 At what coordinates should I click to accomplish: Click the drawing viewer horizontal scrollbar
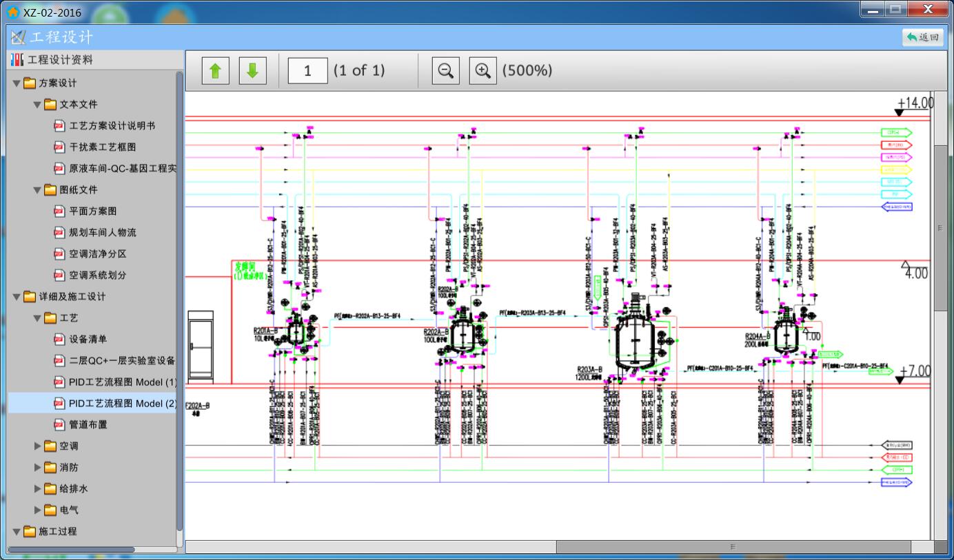click(x=733, y=547)
